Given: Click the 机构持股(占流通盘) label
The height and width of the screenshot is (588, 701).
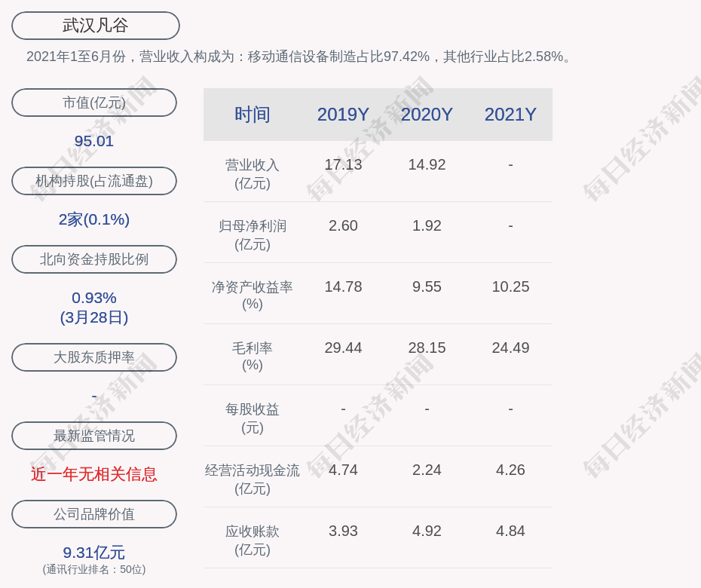Looking at the screenshot, I should [x=94, y=181].
